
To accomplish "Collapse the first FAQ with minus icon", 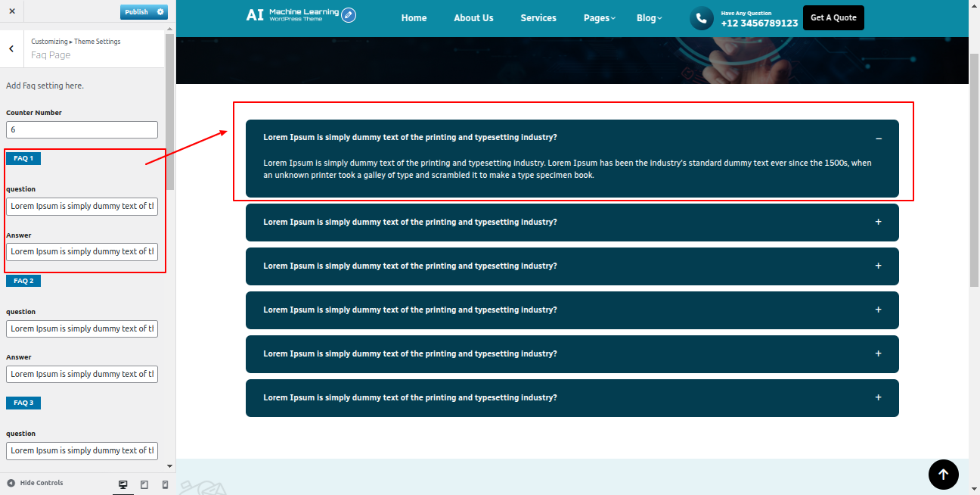I will (x=879, y=139).
